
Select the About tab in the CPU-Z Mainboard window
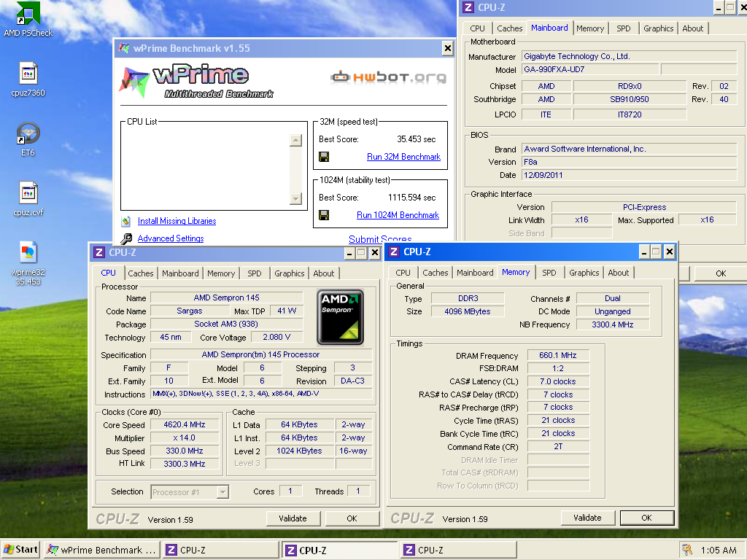coord(693,28)
